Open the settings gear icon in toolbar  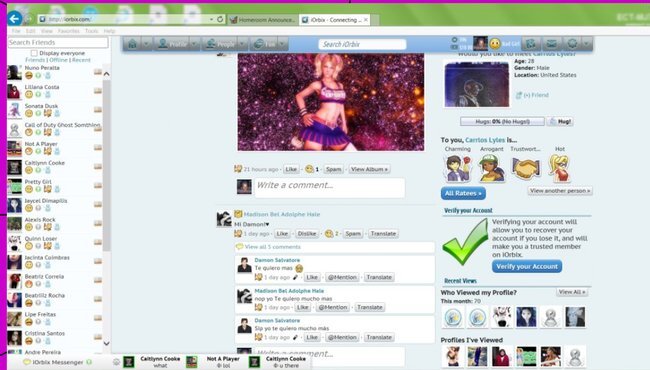572,44
